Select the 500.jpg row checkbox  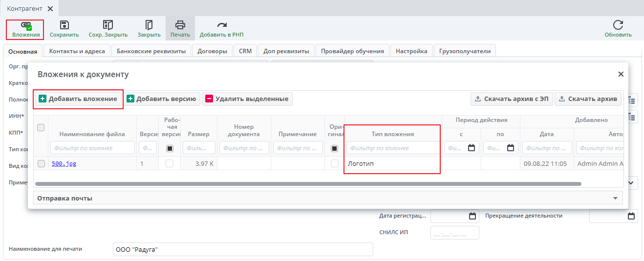coord(41,163)
